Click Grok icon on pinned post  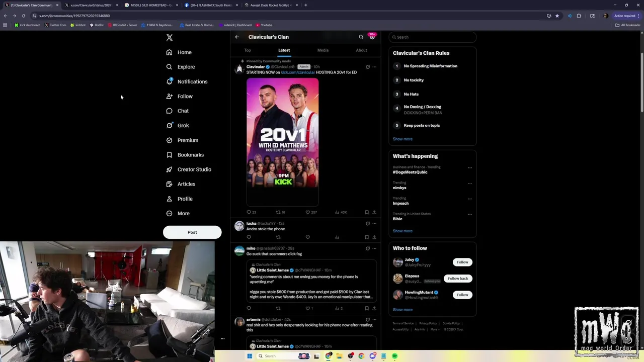click(367, 67)
